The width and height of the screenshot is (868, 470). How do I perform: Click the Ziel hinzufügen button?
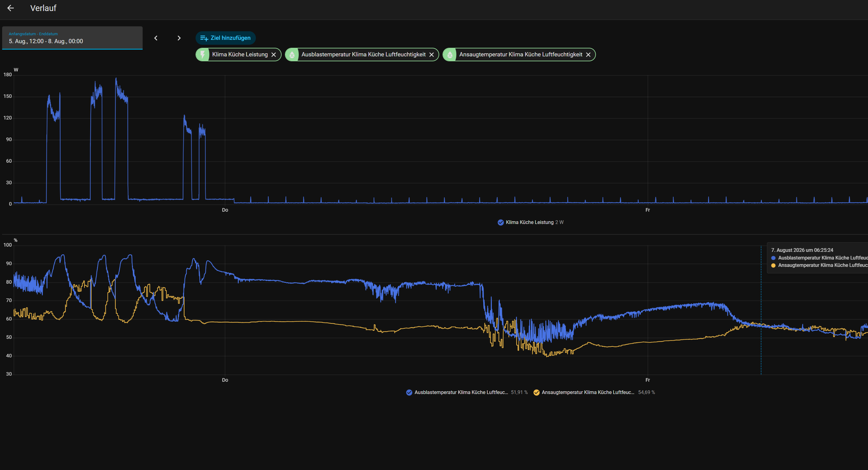226,38
